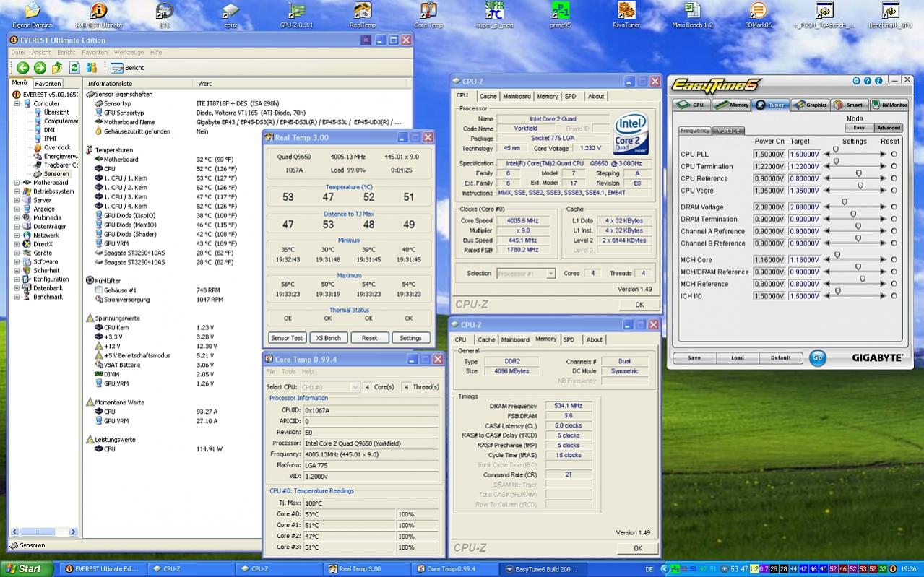924x577 pixels.
Task: Click the MCH Core slider increase arrow
Action: coord(883,259)
